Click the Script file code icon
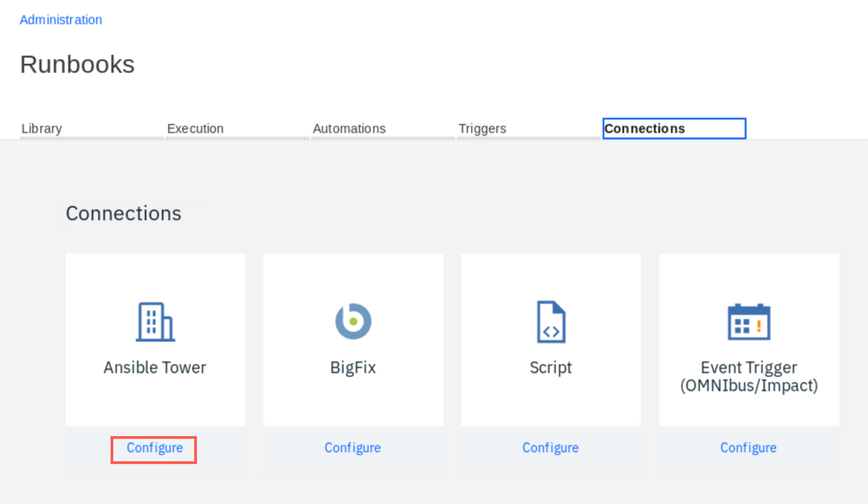The height and width of the screenshot is (504, 868). 551,322
